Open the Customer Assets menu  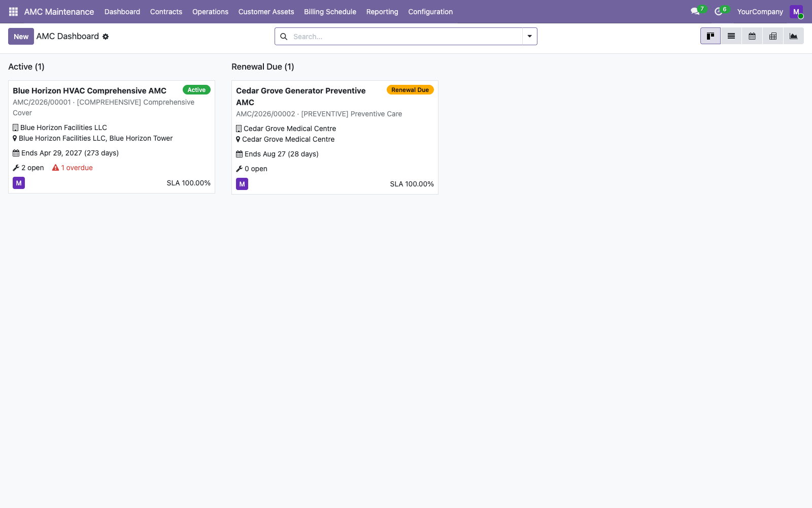click(x=266, y=12)
